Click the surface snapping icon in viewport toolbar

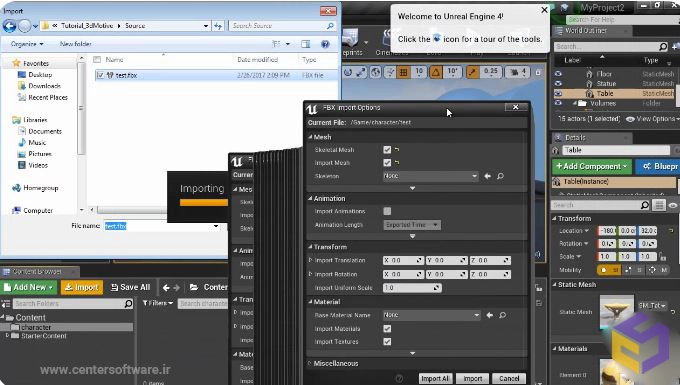pos(390,72)
